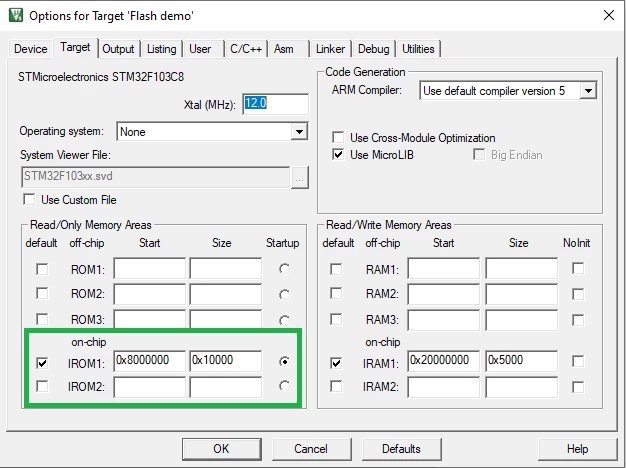Screen dimensions: 626x468
Task: Click the IROM2 Start field
Action: [150, 387]
